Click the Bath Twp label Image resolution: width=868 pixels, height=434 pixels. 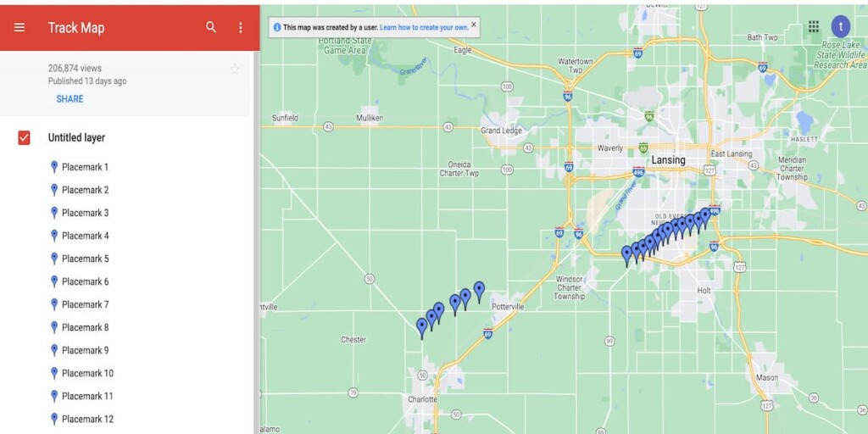pos(762,37)
